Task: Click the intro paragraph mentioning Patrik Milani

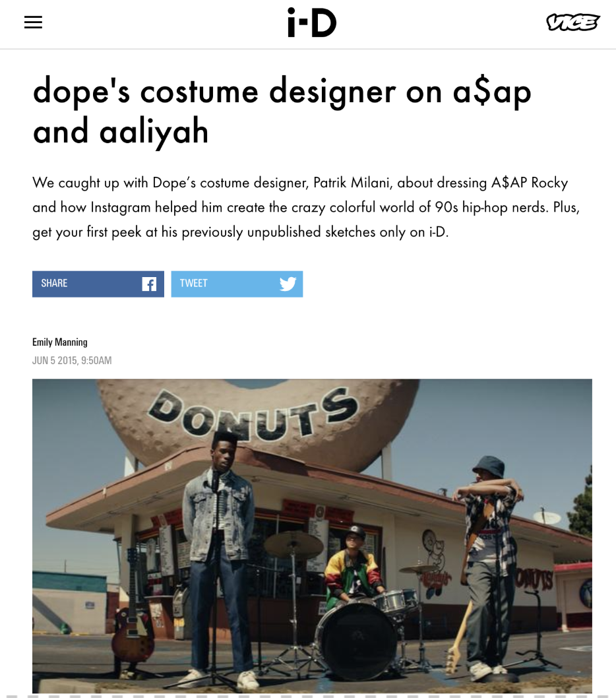Action: 306,207
